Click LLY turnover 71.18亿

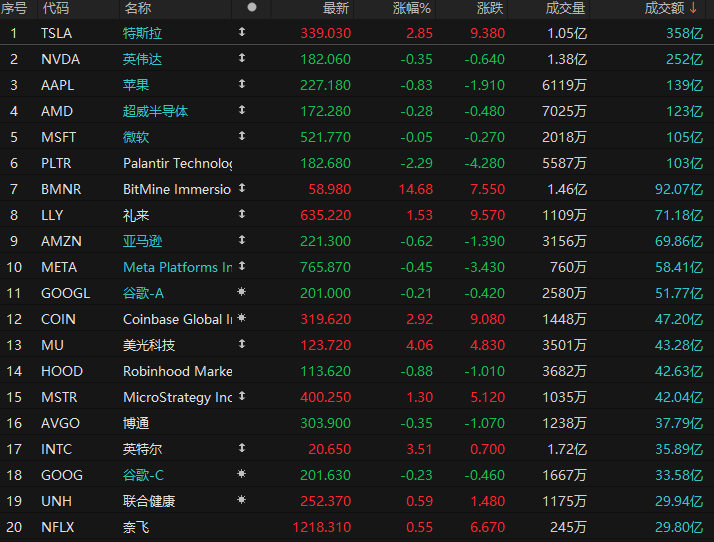679,215
